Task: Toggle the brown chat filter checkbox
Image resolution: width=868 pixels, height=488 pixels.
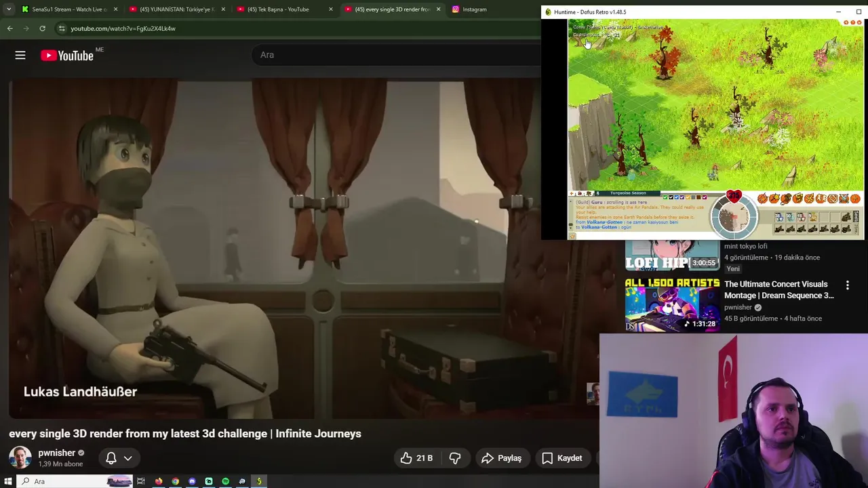Action: point(698,197)
